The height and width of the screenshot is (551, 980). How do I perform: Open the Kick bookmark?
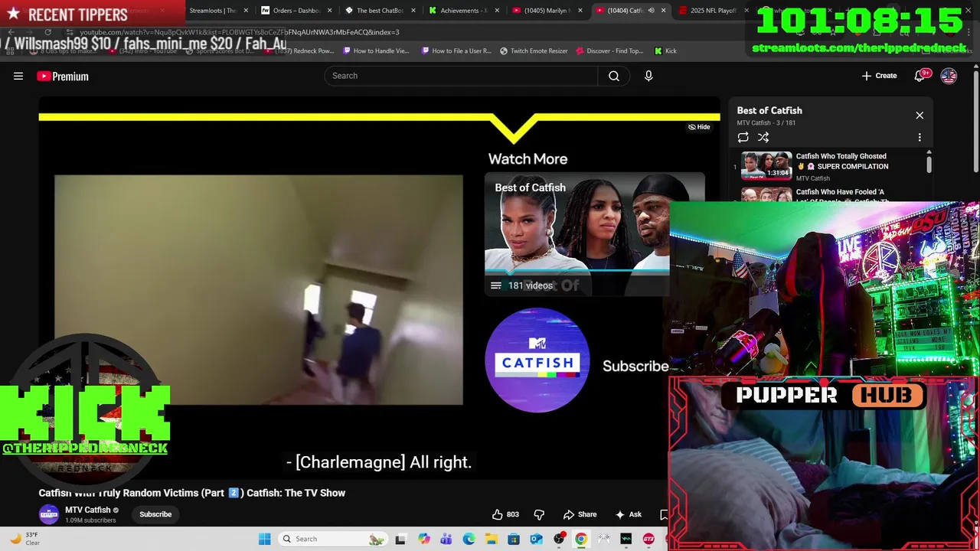(x=665, y=51)
